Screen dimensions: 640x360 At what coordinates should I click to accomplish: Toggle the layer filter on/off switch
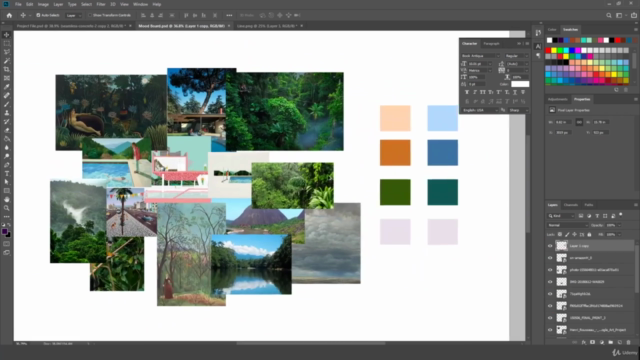[x=621, y=215]
